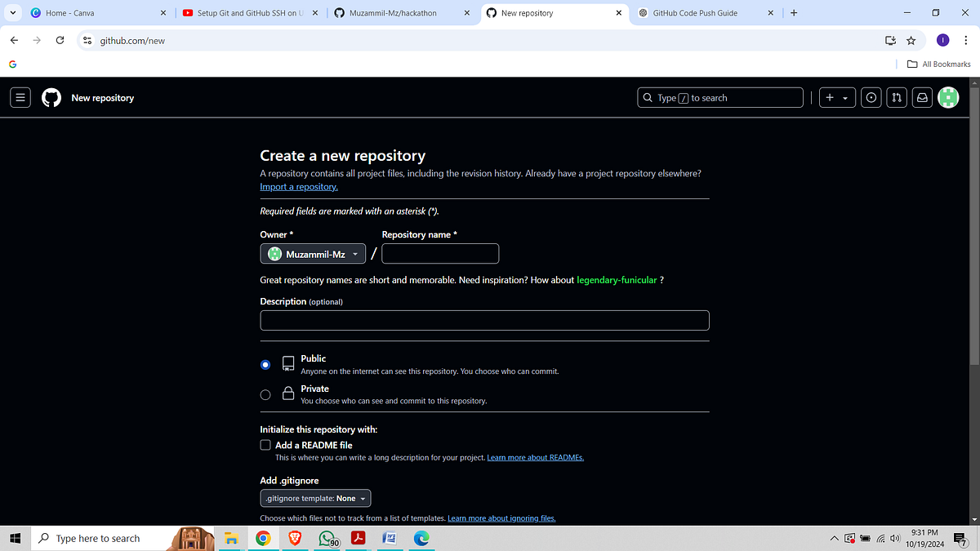Click inside the Repository name field

click(440, 253)
